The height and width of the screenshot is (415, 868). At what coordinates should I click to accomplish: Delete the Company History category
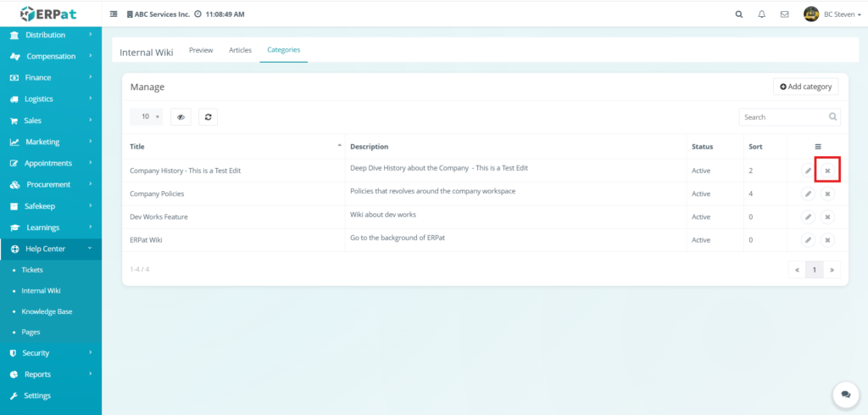(x=827, y=171)
